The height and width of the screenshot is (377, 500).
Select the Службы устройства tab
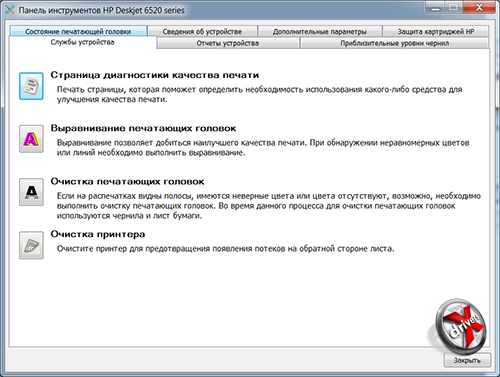click(82, 42)
